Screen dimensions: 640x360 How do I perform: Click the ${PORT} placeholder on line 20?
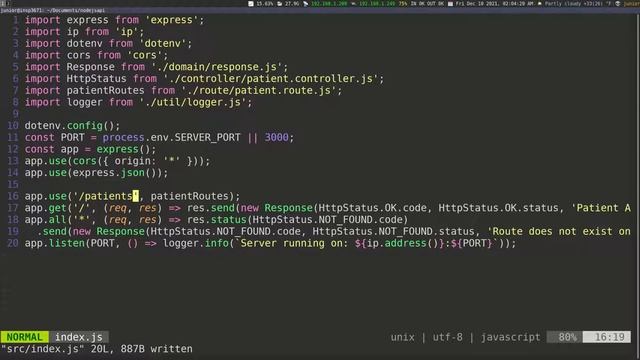pos(471,244)
